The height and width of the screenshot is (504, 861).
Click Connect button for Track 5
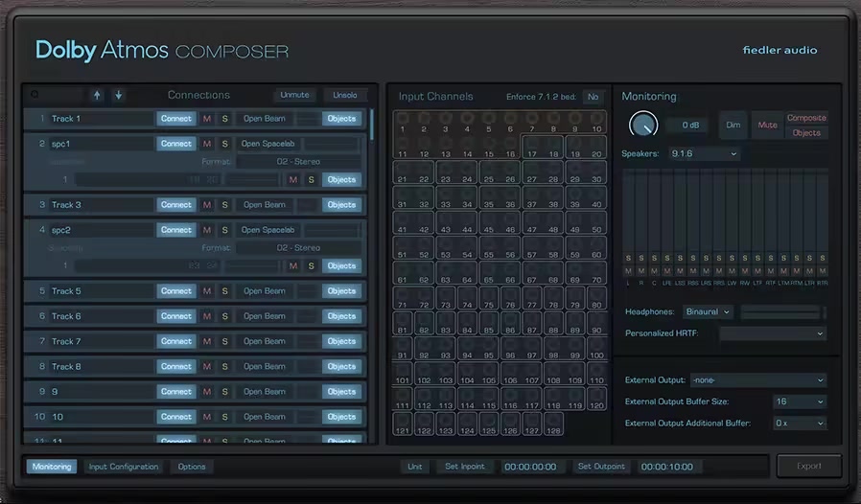tap(176, 291)
